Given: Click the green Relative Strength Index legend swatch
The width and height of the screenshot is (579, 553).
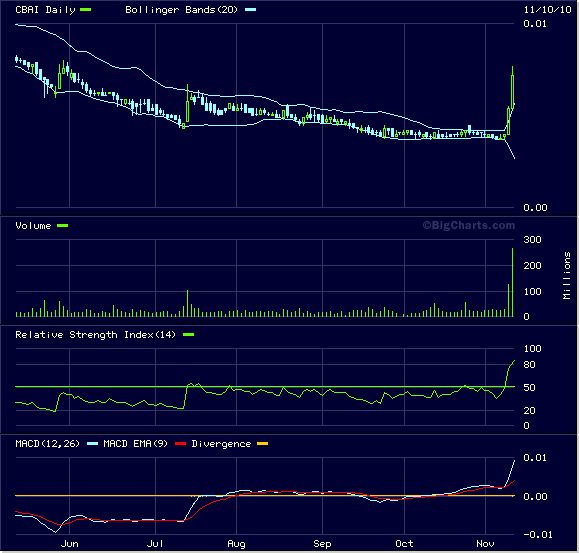Looking at the screenshot, I should click(x=188, y=334).
